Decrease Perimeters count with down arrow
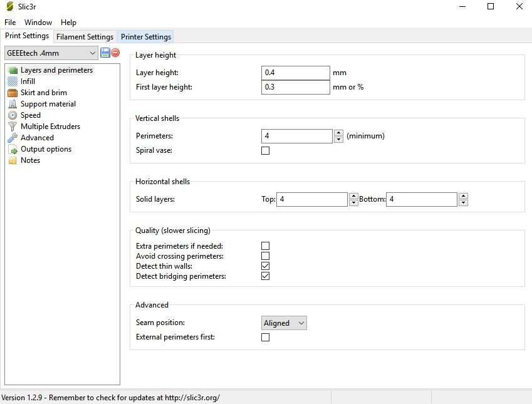 [x=338, y=140]
